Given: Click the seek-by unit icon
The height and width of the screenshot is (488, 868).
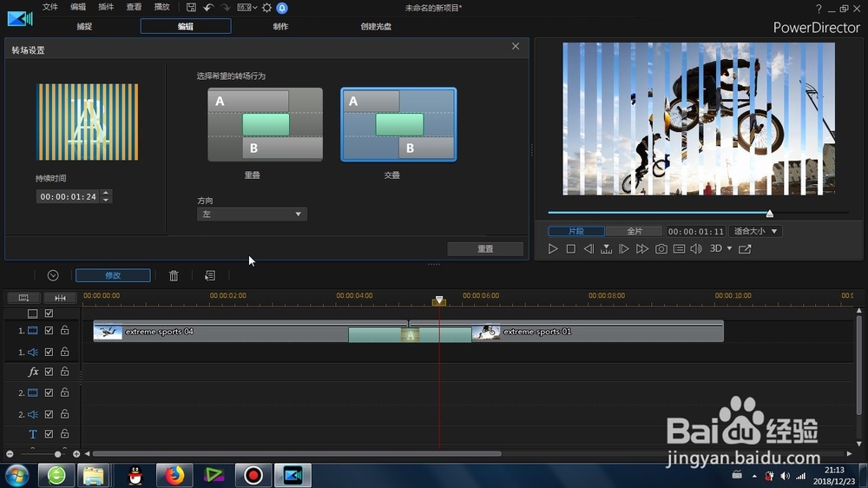Looking at the screenshot, I should (x=606, y=248).
